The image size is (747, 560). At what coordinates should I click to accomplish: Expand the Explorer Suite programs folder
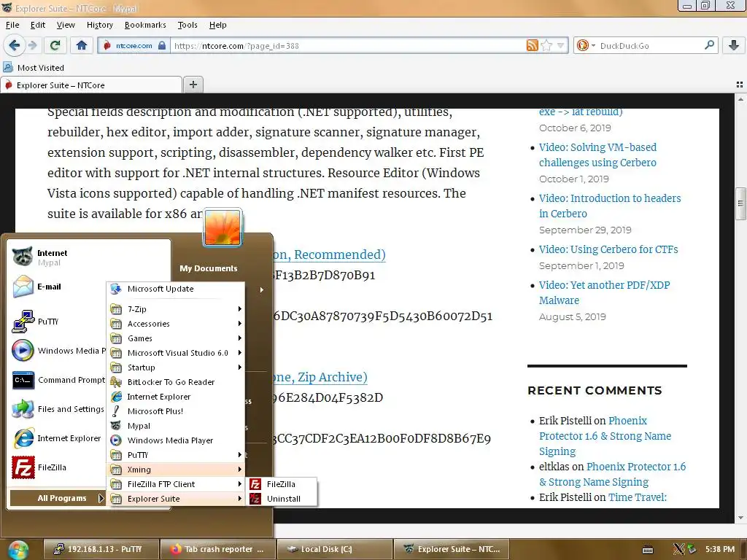175,499
